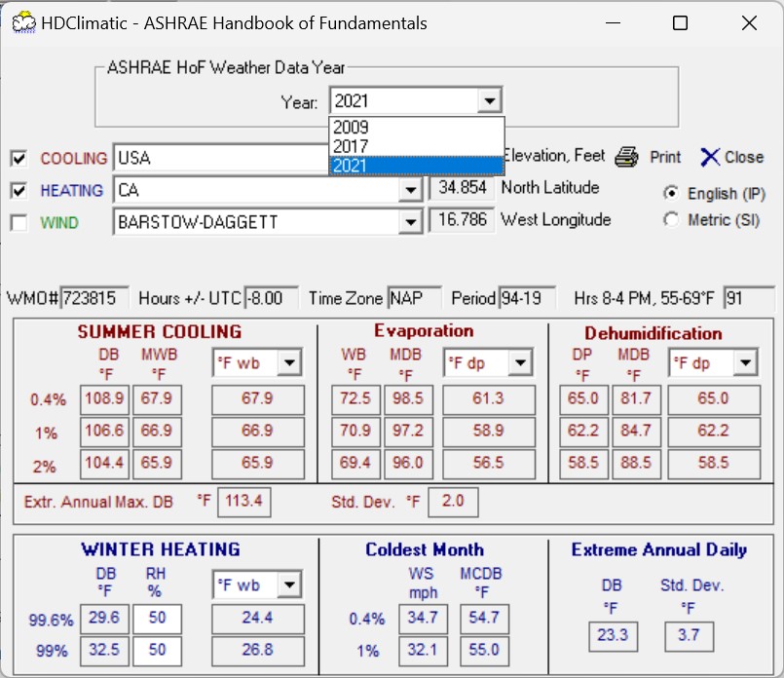Click the summer DB value 106.6

click(x=104, y=431)
